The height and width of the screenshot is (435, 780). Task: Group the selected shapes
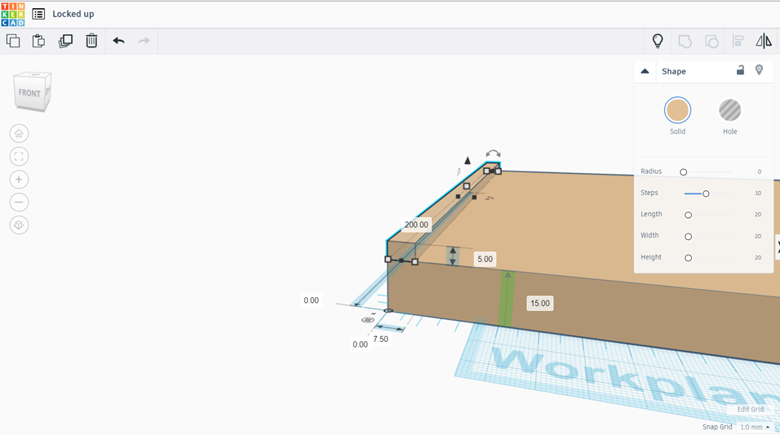[x=685, y=41]
